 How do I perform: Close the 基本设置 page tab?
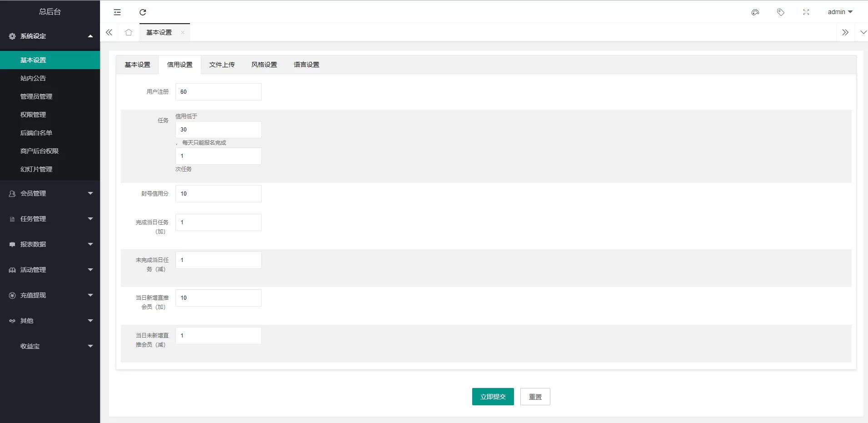pos(183,33)
